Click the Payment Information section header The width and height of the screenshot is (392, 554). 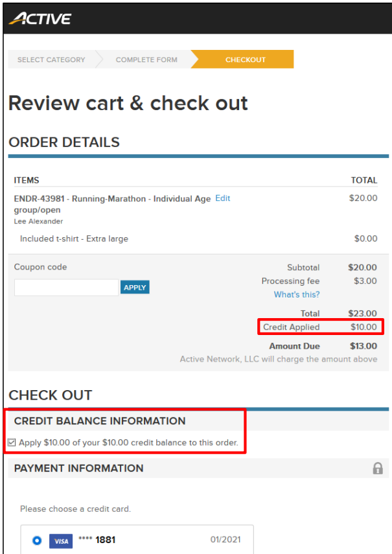(79, 468)
